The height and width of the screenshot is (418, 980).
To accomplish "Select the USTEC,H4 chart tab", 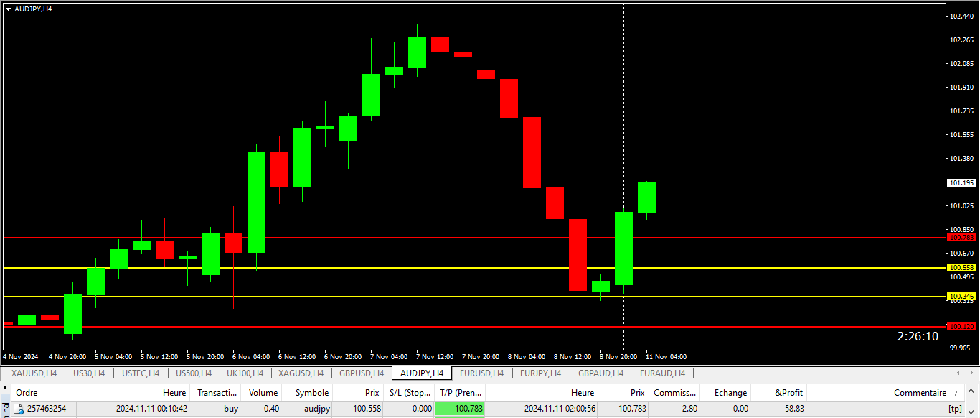I will pyautogui.click(x=141, y=373).
